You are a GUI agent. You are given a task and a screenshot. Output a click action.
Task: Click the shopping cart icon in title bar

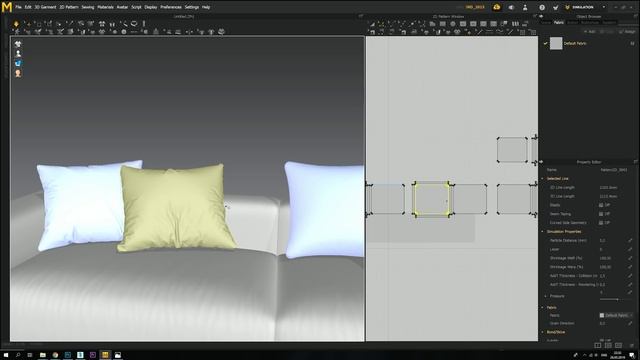pyautogui.click(x=556, y=7)
